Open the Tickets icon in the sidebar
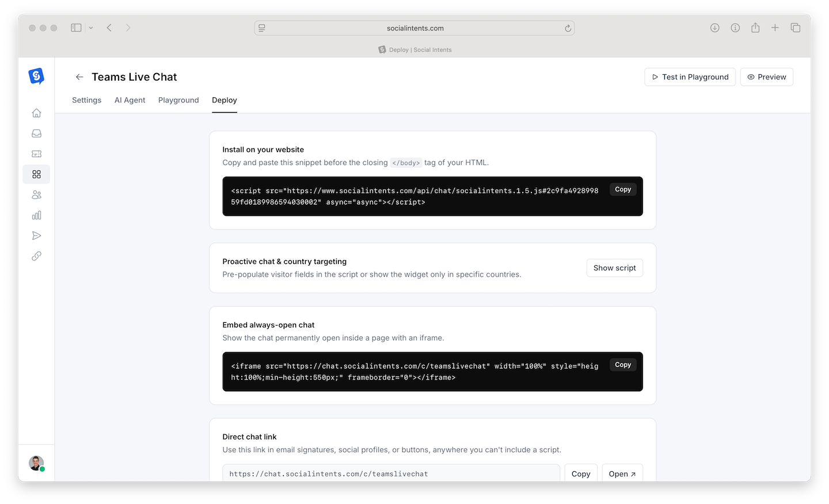This screenshot has height=504, width=829. click(36, 154)
